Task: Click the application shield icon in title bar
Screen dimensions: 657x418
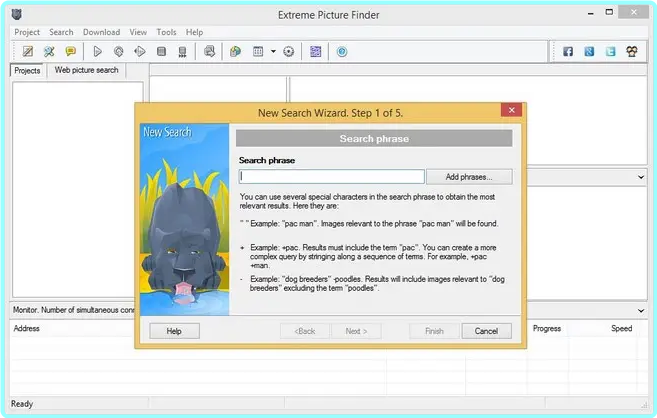Action: tap(16, 15)
